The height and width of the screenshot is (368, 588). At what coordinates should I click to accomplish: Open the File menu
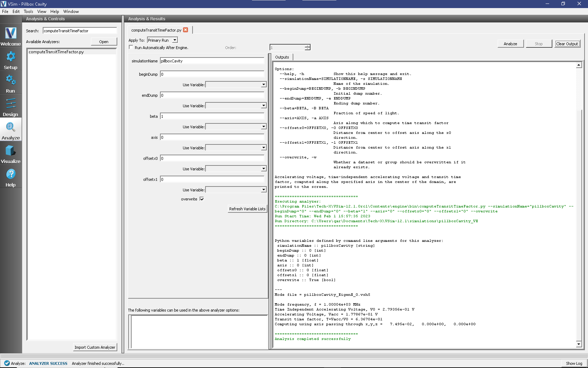5,12
